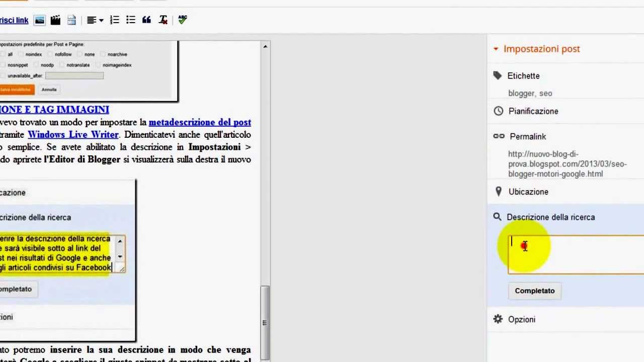The image size is (644, 362).
Task: Toggle the bulleted list formatting
Action: 131,20
